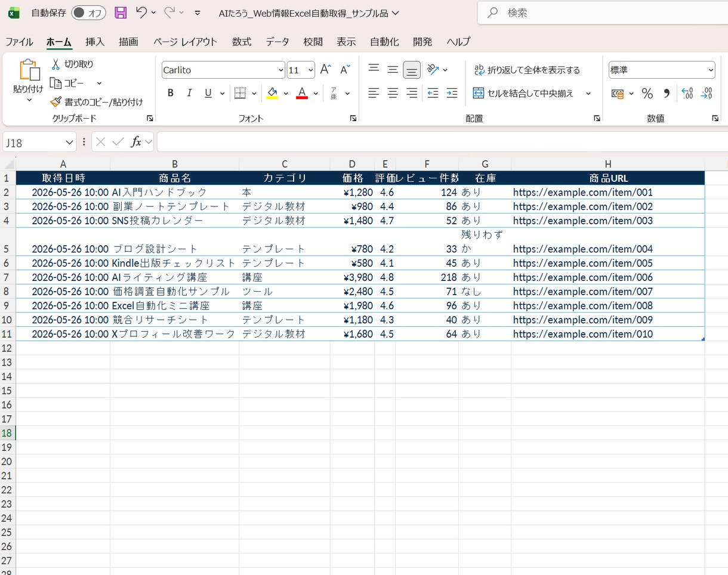Screen dimensions: 728x575
Task: Select column H header
Action: coord(607,164)
